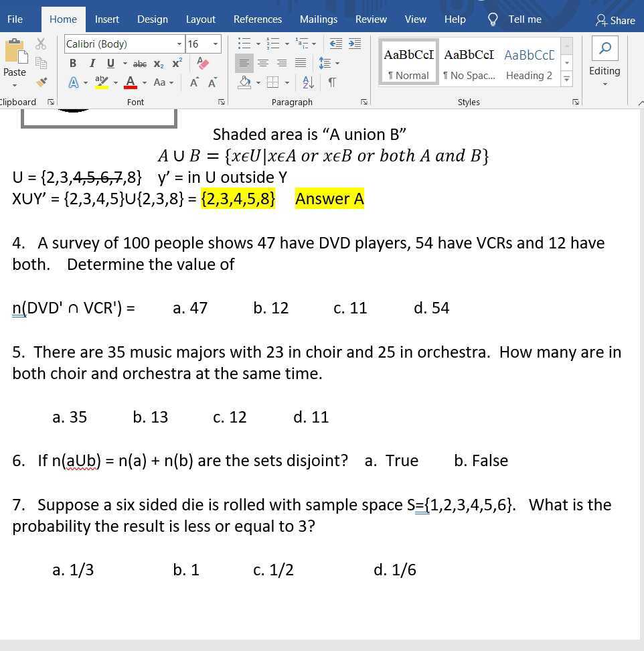Switch to the Insert tab
This screenshot has height=651, width=644.
106,19
